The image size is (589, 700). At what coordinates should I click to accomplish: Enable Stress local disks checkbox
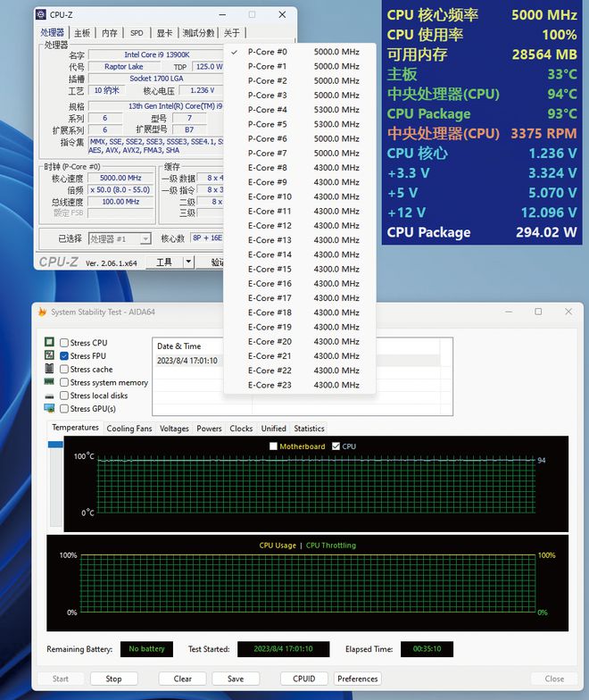(x=64, y=396)
